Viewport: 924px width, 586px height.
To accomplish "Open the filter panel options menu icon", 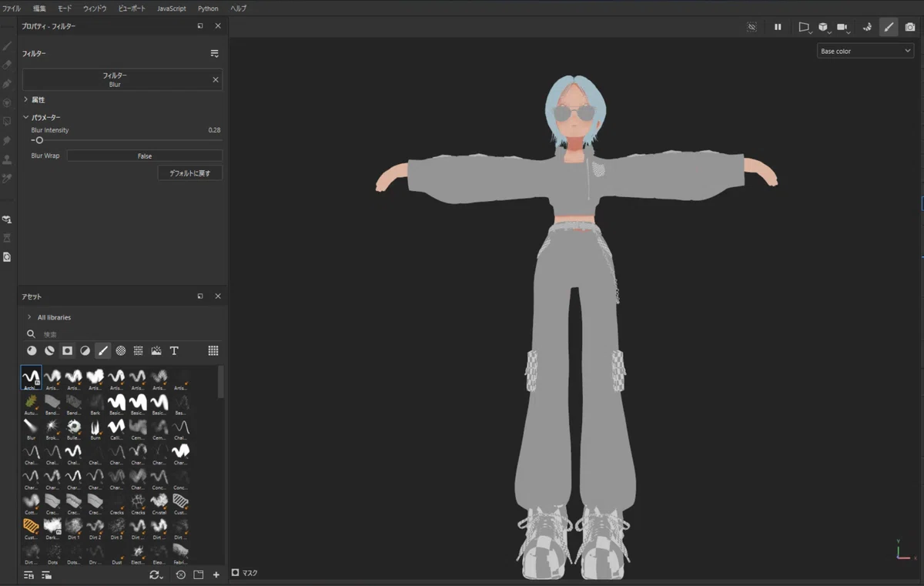I will (x=215, y=54).
